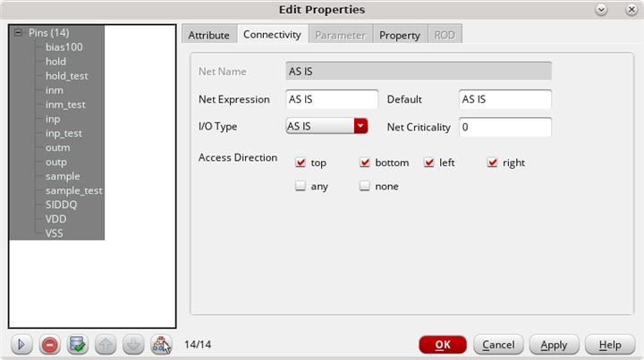The height and width of the screenshot is (360, 644).
Task: Click the move down arrow icon
Action: click(x=132, y=344)
